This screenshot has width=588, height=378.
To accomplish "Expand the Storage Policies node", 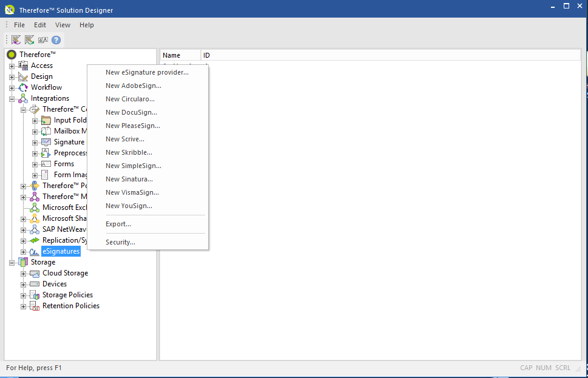I will point(23,295).
